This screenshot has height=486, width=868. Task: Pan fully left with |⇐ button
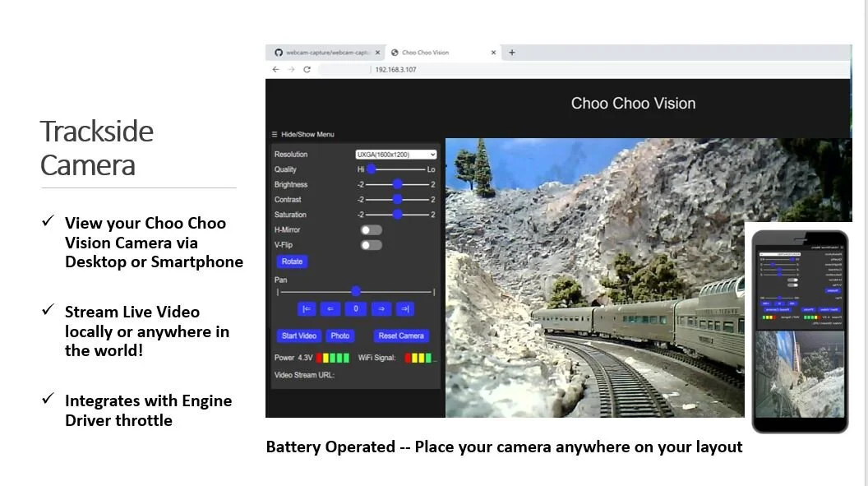click(x=307, y=309)
